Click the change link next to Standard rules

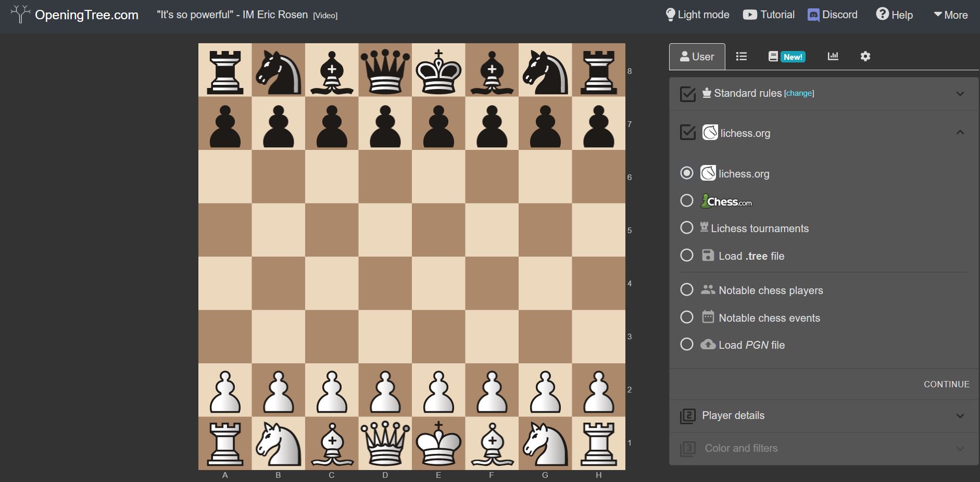(799, 93)
